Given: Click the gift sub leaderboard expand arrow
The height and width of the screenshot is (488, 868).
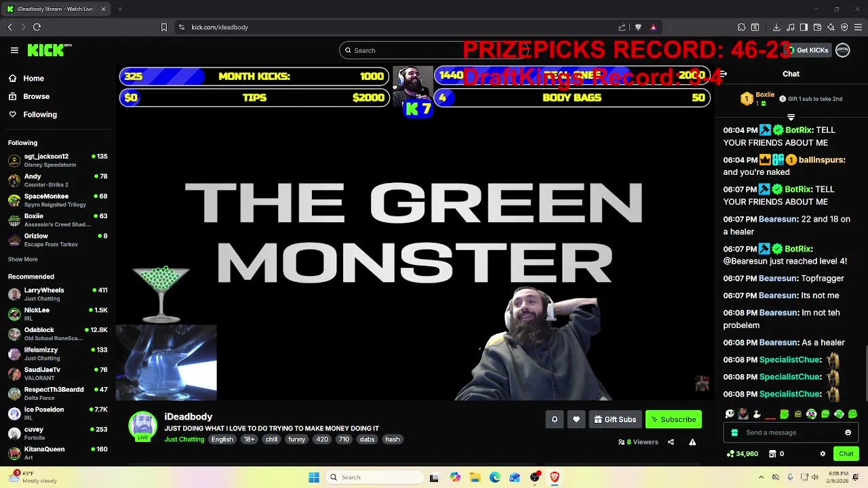Looking at the screenshot, I should pyautogui.click(x=791, y=117).
